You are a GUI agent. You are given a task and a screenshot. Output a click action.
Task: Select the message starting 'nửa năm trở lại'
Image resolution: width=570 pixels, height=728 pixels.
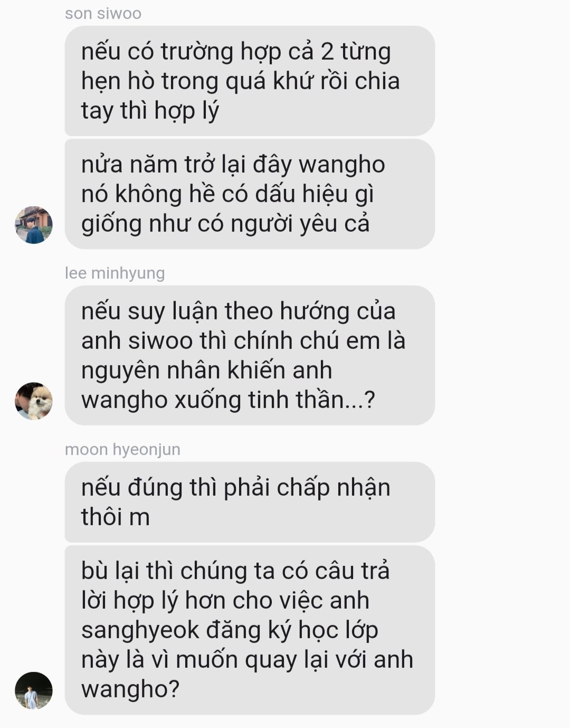pos(250,194)
